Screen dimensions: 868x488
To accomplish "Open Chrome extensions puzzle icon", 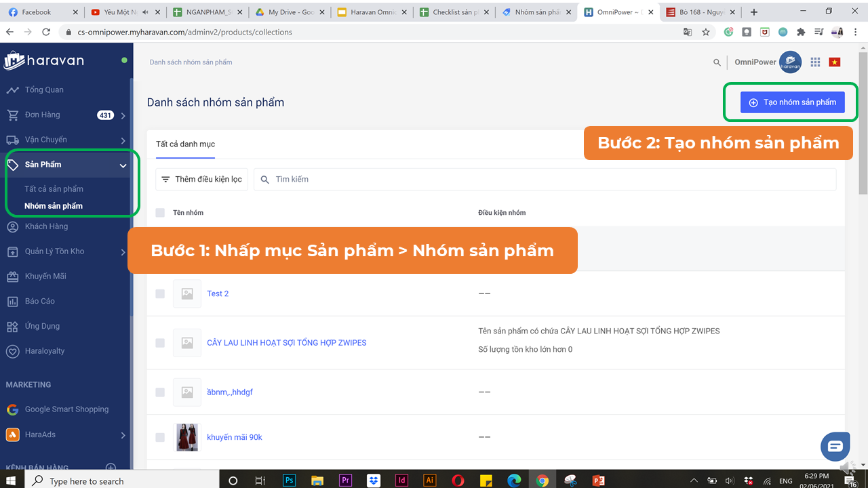I will point(801,32).
